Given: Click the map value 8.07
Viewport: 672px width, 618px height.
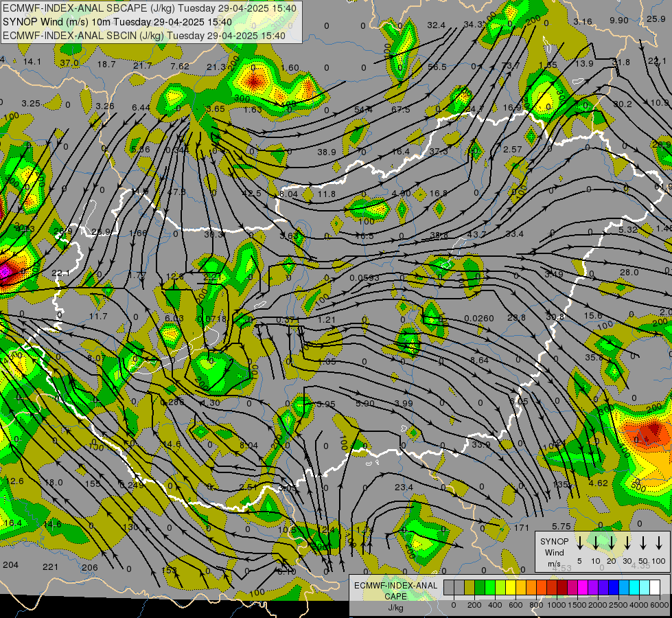Looking at the screenshot, I should click(96, 358).
